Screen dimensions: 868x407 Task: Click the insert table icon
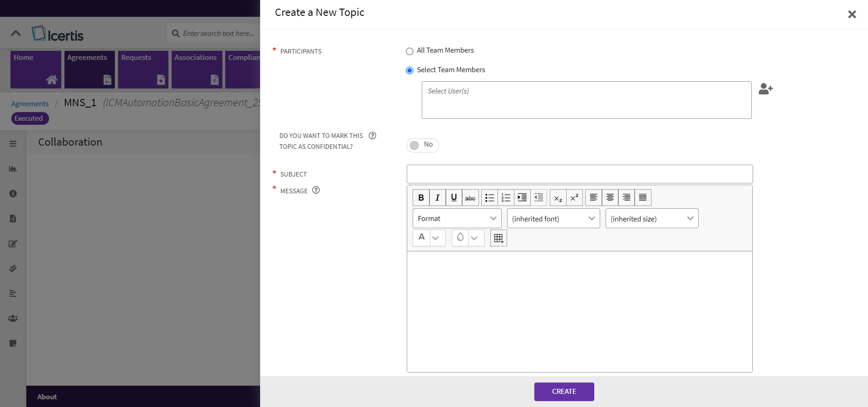coord(498,238)
